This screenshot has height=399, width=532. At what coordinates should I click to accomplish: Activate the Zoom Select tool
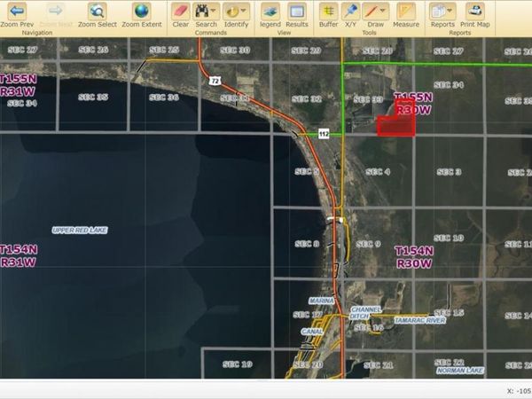click(96, 12)
